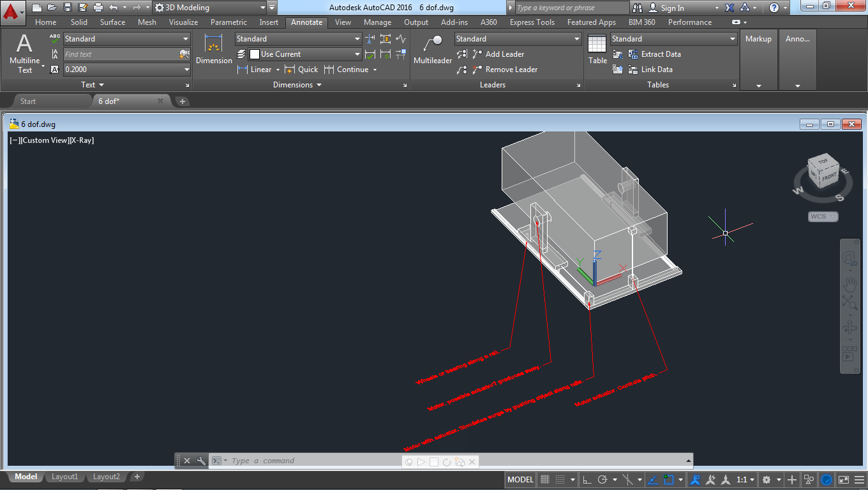Image resolution: width=868 pixels, height=490 pixels.
Task: Toggle Ortho mode in status bar
Action: coord(587,479)
